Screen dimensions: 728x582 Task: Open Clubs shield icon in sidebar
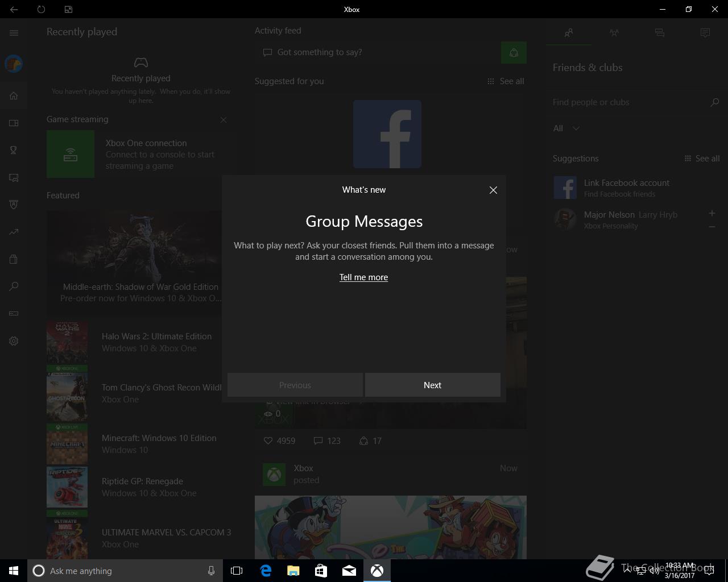point(14,205)
